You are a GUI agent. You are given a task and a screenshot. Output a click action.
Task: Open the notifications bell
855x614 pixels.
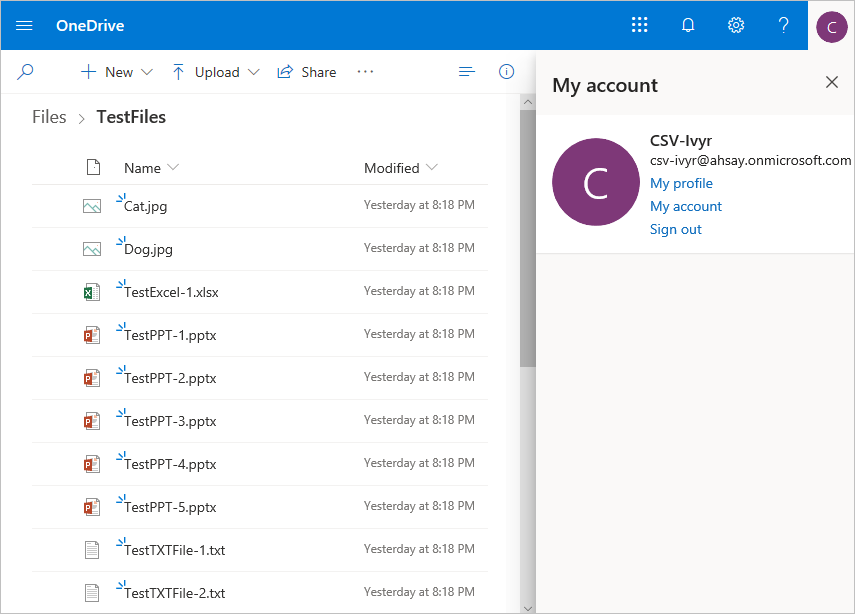(688, 25)
